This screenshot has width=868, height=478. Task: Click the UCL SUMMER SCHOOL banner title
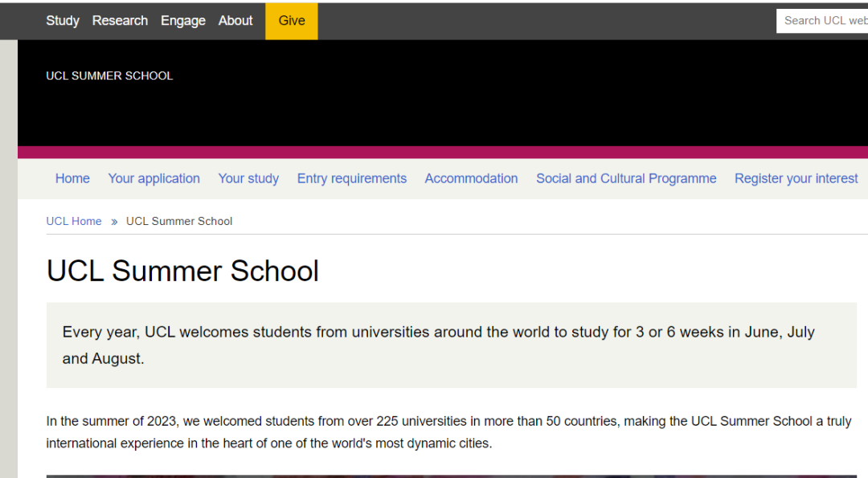(109, 76)
